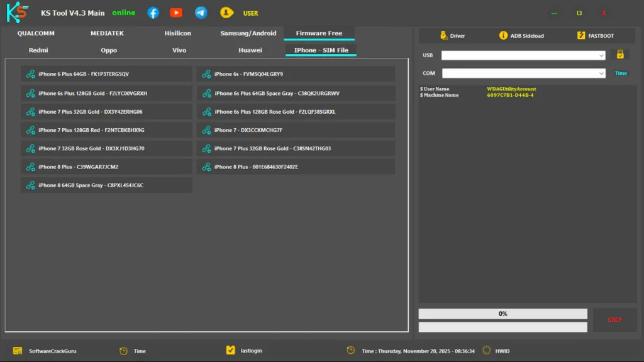The image size is (644, 362).
Task: Click the ADB Sideload info icon
Action: 503,36
